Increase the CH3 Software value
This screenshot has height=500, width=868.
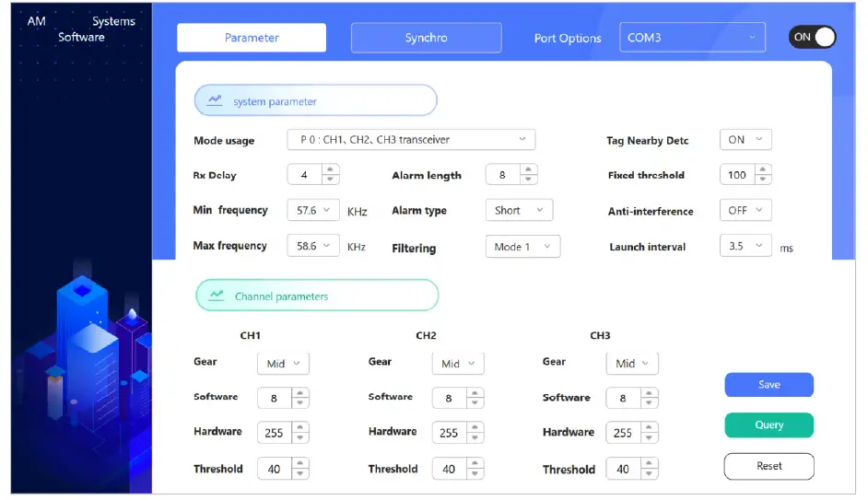point(649,393)
